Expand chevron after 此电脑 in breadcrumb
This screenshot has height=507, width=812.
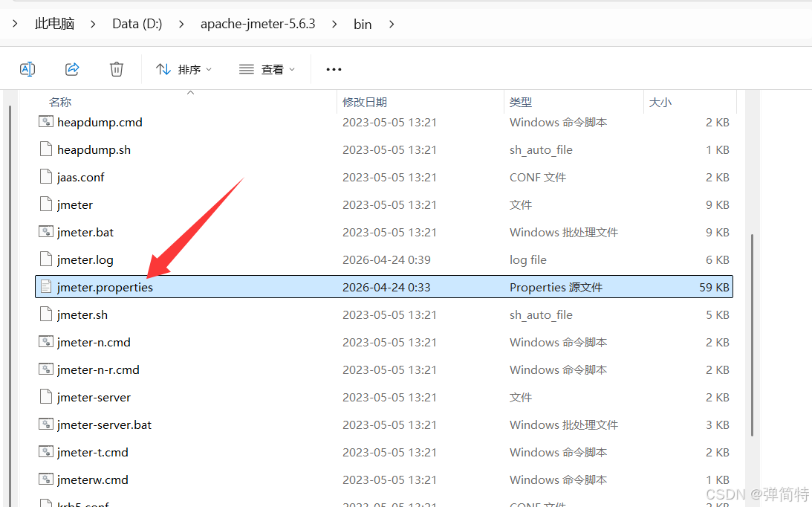point(93,24)
